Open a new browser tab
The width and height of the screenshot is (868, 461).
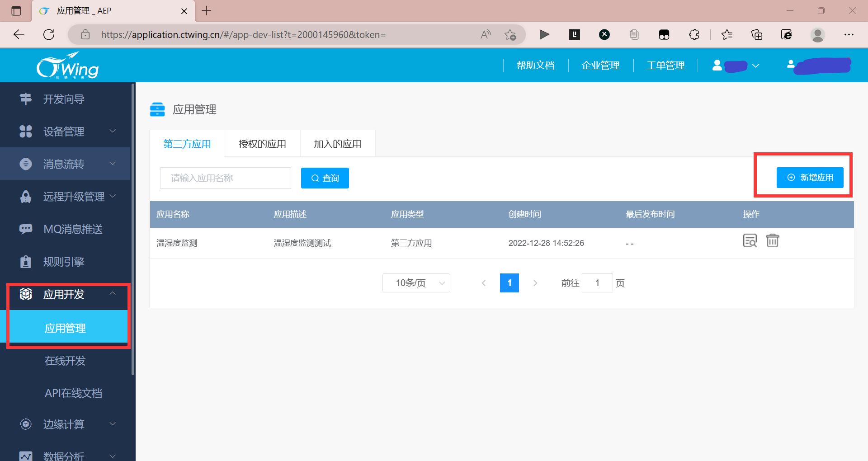(207, 10)
